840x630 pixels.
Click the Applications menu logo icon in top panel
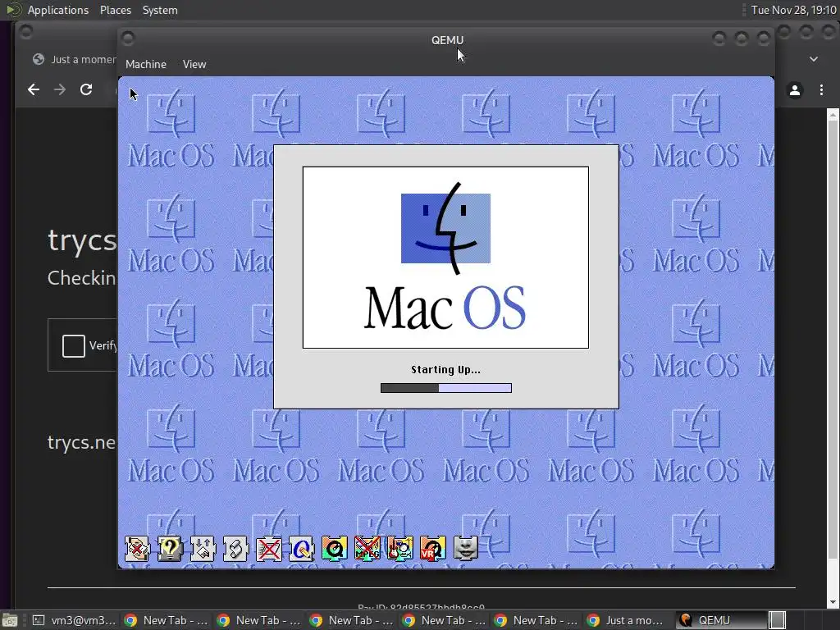[x=13, y=10]
